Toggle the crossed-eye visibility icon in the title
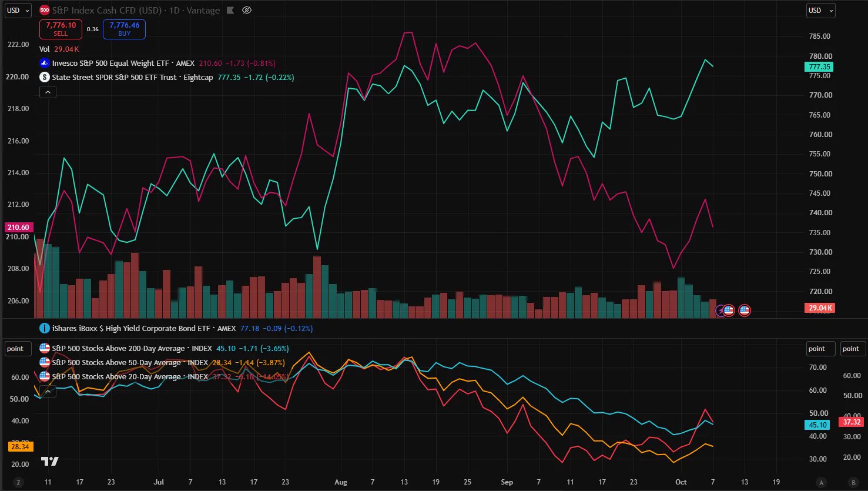Image resolution: width=868 pixels, height=491 pixels. coord(247,11)
